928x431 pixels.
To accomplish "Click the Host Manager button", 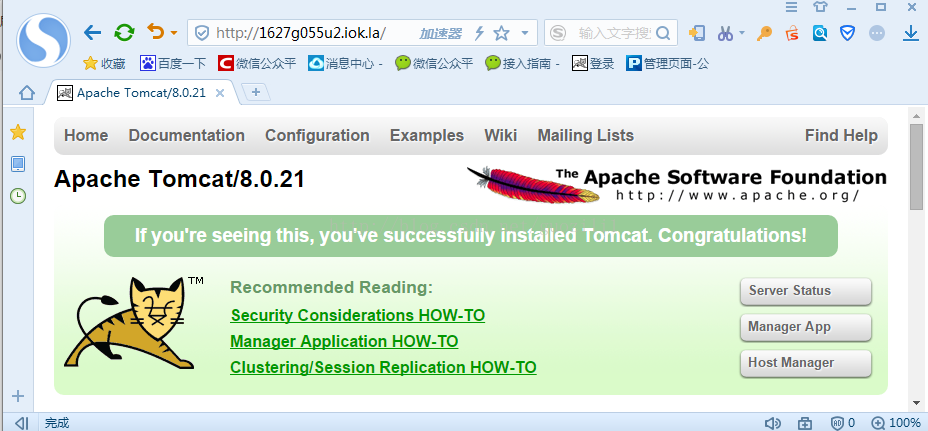I will tap(805, 364).
